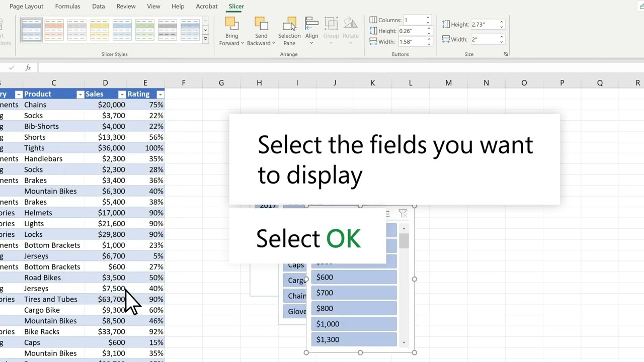Click the Bring Forward icon
Image resolution: width=644 pixels, height=362 pixels.
coord(231,24)
